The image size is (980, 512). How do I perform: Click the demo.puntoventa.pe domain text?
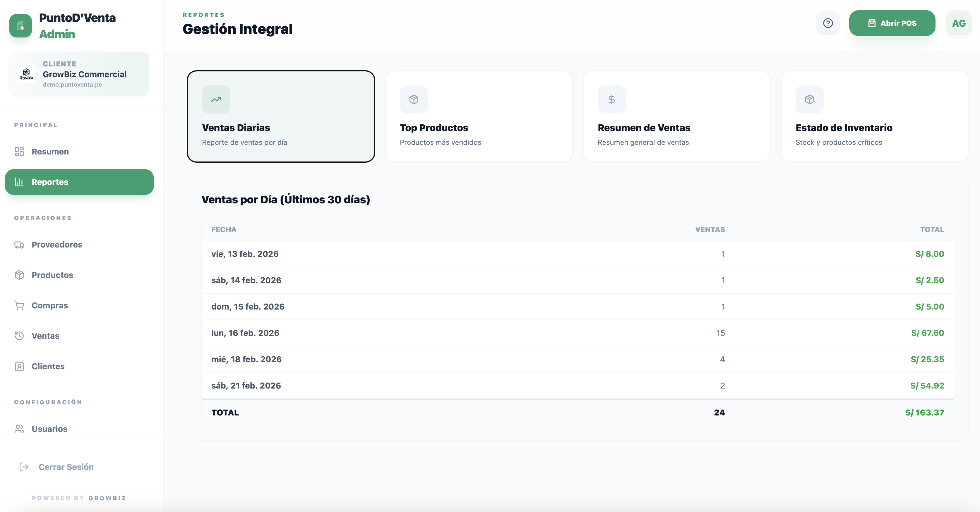pyautogui.click(x=72, y=85)
